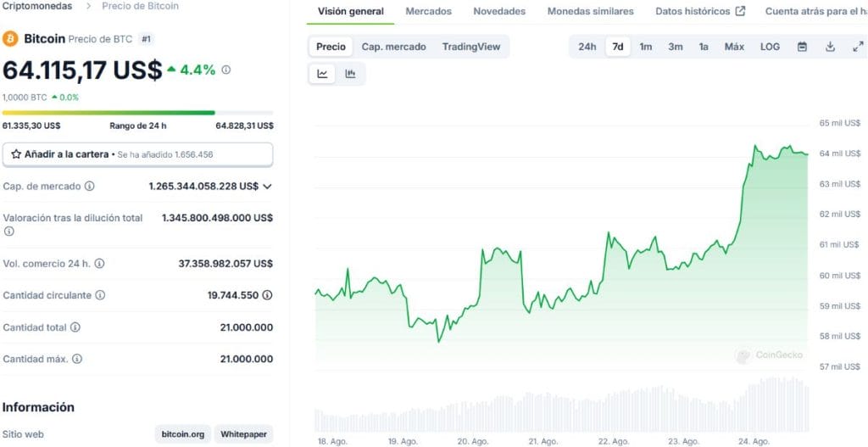The height and width of the screenshot is (447, 868).
Task: Set chart range to 24h
Action: point(587,47)
